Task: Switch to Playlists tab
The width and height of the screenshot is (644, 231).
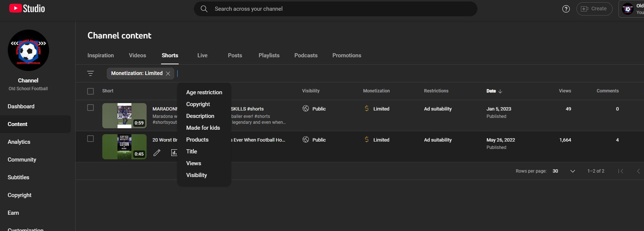Action: (269, 55)
